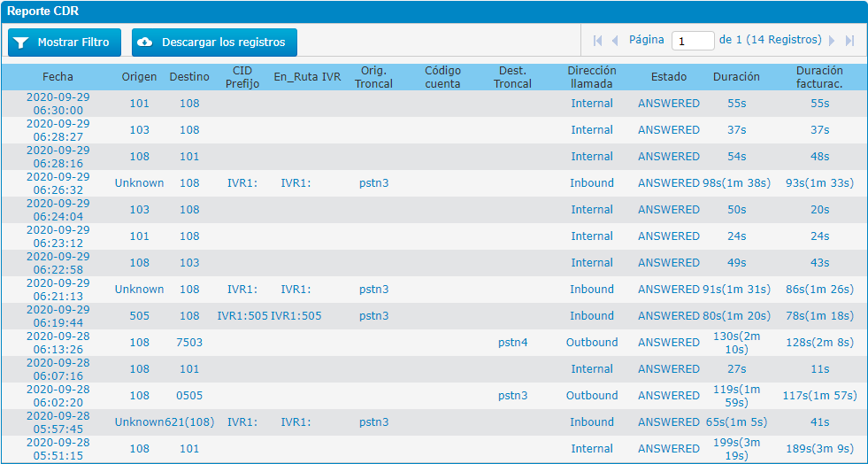Click the Duración column header
The image size is (868, 464).
[x=736, y=77]
